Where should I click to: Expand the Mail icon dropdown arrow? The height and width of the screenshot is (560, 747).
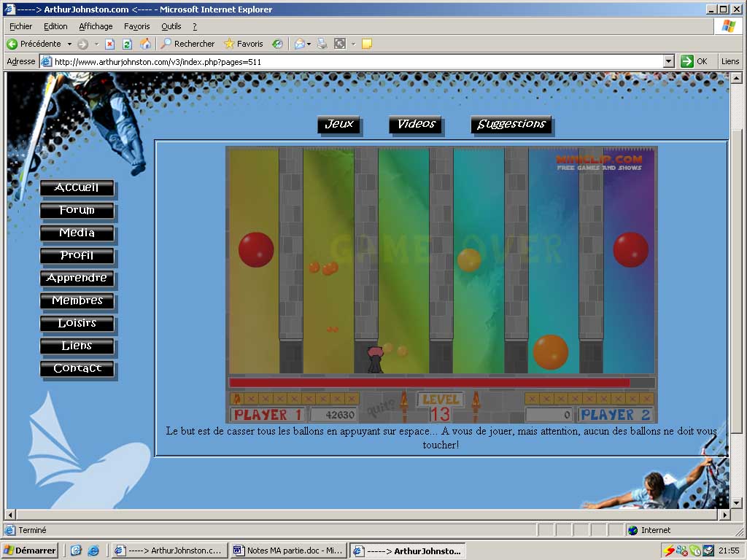[x=309, y=44]
